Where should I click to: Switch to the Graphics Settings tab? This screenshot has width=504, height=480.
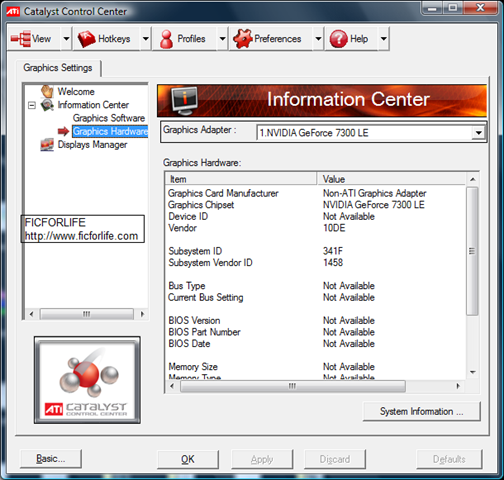[x=58, y=68]
